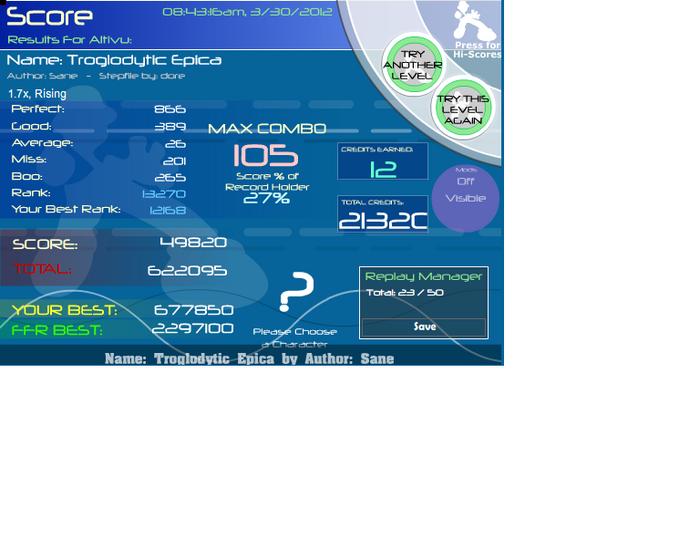The image size is (700, 560).
Task: Open Hi-Scores via the mascot icon
Action: (x=473, y=21)
